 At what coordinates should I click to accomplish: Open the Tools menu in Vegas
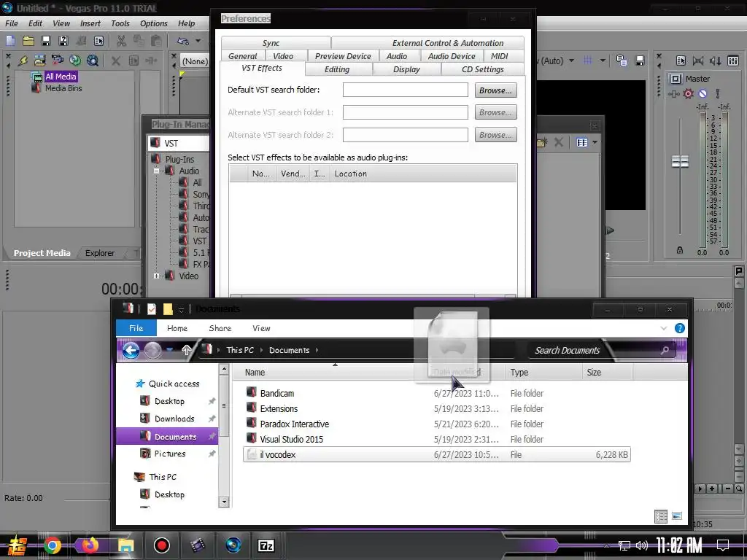point(120,23)
